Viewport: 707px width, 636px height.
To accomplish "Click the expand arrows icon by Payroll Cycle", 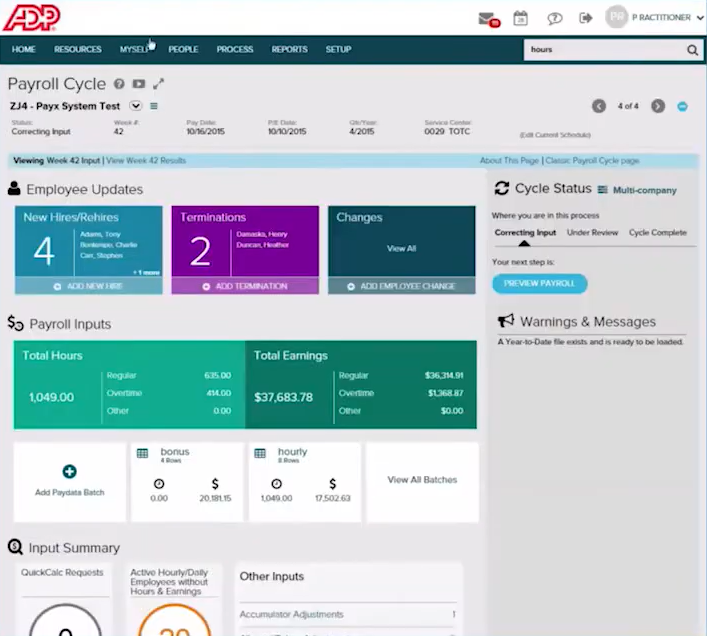I will (158, 84).
